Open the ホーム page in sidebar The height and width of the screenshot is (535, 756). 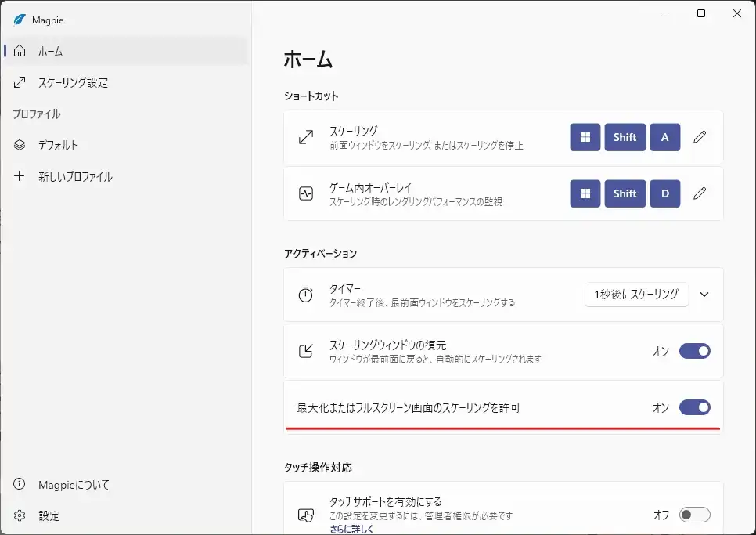pyautogui.click(x=51, y=52)
